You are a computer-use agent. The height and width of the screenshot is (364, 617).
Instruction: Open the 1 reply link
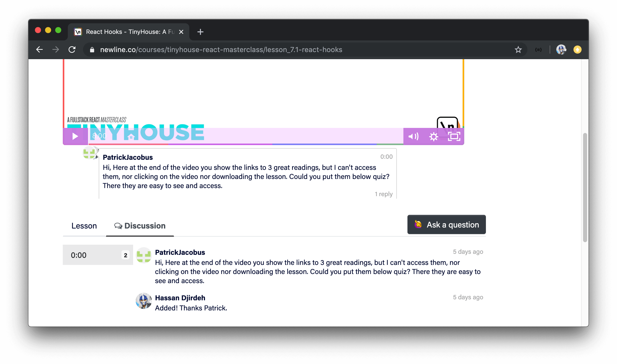click(384, 194)
